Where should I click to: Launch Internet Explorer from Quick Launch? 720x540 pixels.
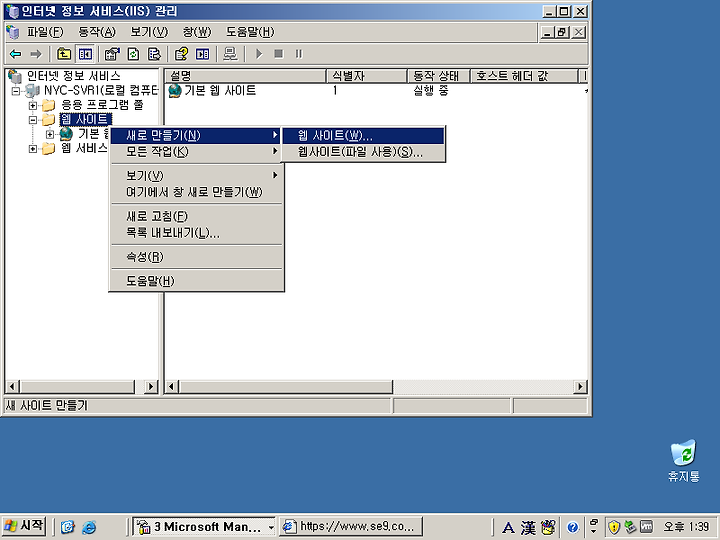89,527
